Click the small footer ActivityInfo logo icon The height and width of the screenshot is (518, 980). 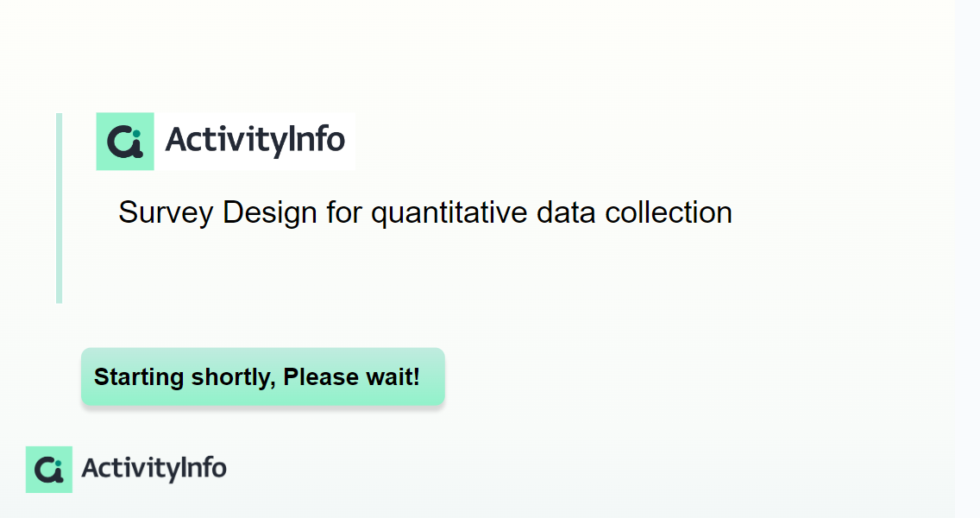pyautogui.click(x=49, y=469)
